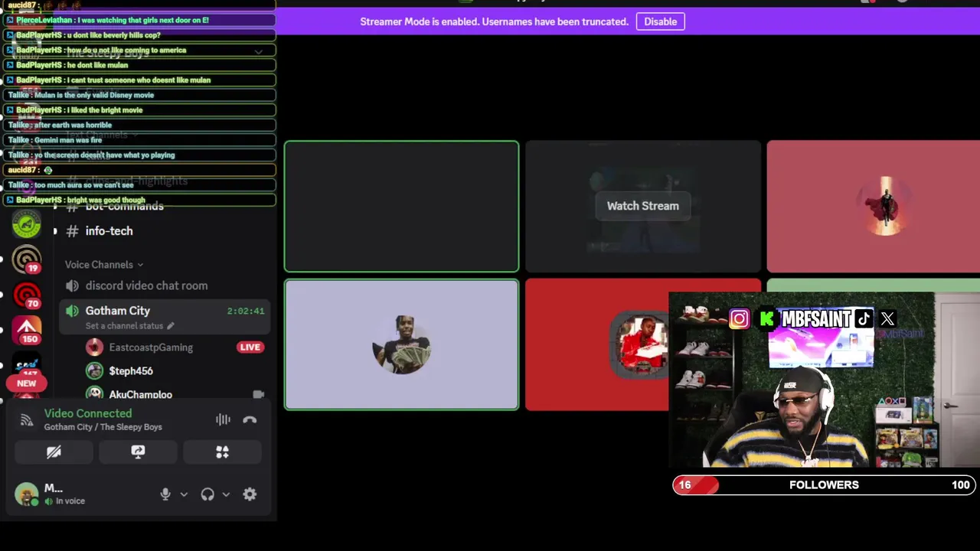Click chat message about Mulan valid Disney movie
980x551 pixels.
point(139,95)
